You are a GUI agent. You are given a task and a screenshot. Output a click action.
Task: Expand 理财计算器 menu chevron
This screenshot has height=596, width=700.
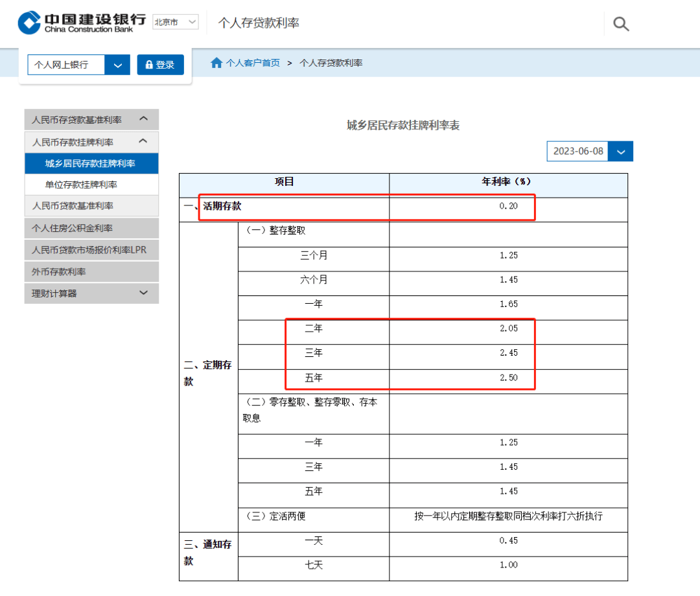(144, 293)
